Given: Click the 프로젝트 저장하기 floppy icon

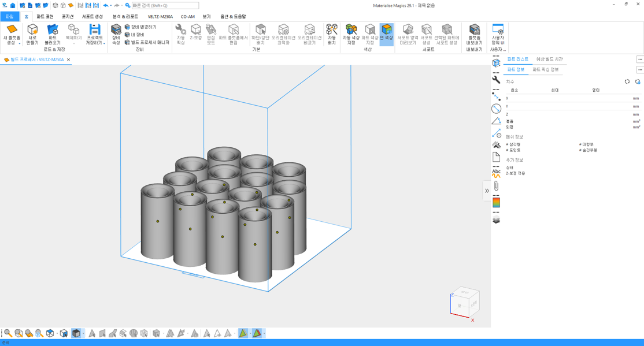Looking at the screenshot, I should tap(95, 29).
